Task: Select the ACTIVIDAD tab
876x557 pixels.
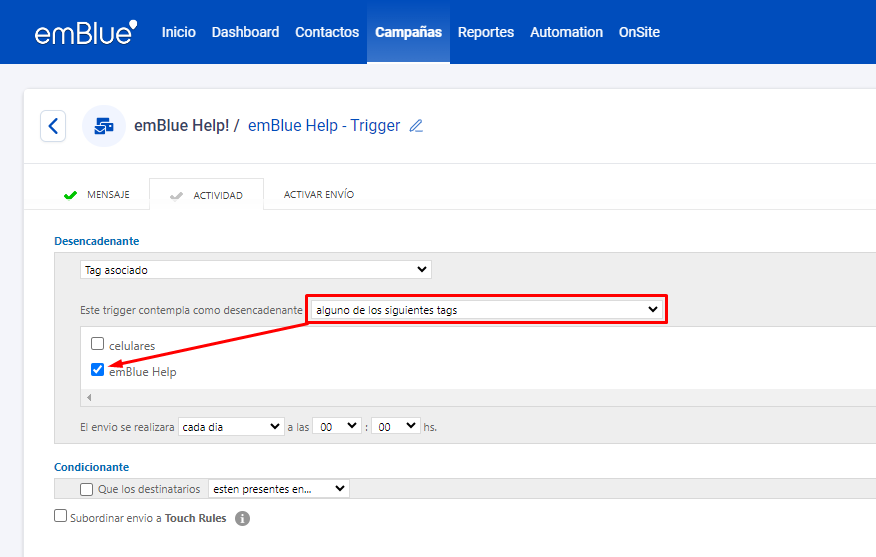Action: [x=207, y=195]
